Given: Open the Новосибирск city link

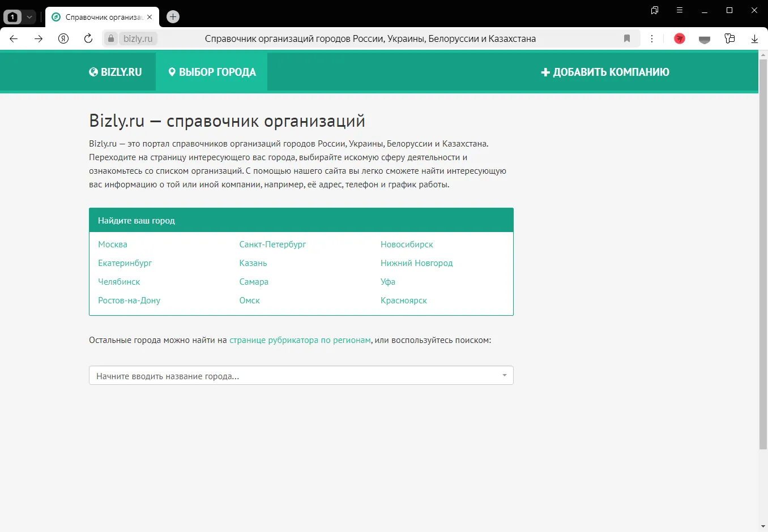Looking at the screenshot, I should [x=407, y=244].
